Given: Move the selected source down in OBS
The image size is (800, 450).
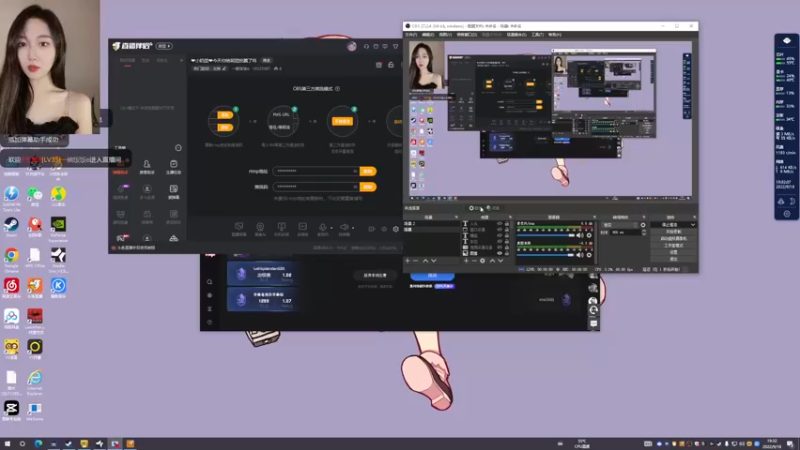Looking at the screenshot, I should tap(501, 261).
